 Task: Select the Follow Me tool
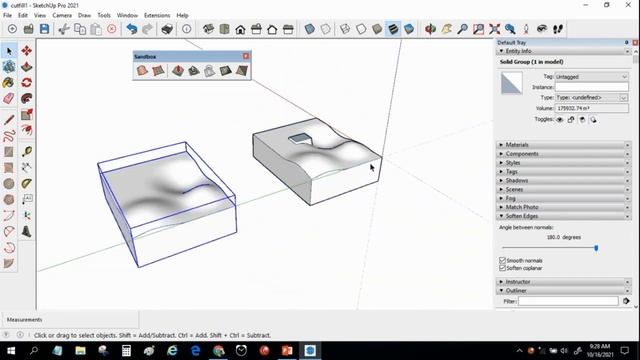pos(27,99)
